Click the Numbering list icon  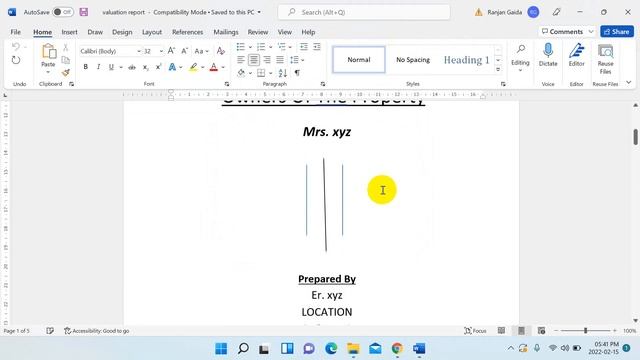(x=261, y=47)
